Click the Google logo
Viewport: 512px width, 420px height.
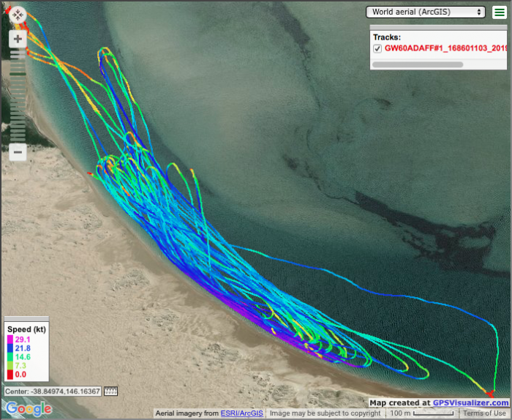[x=28, y=408]
